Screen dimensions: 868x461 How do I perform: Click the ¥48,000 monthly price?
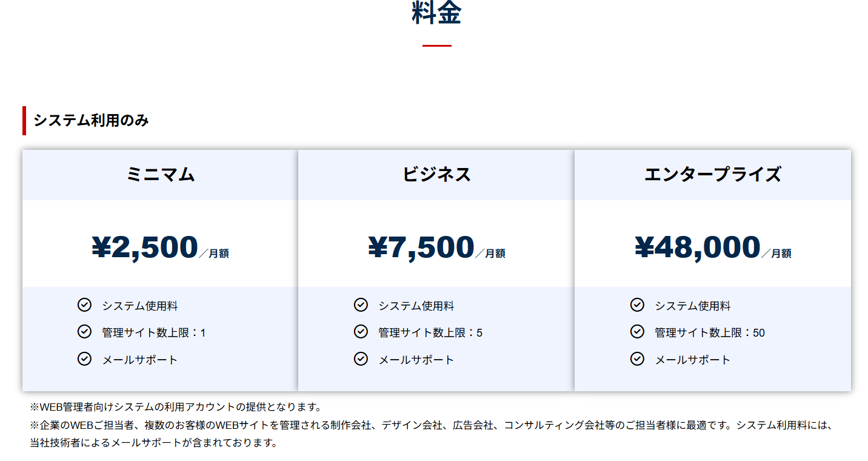[x=698, y=247]
